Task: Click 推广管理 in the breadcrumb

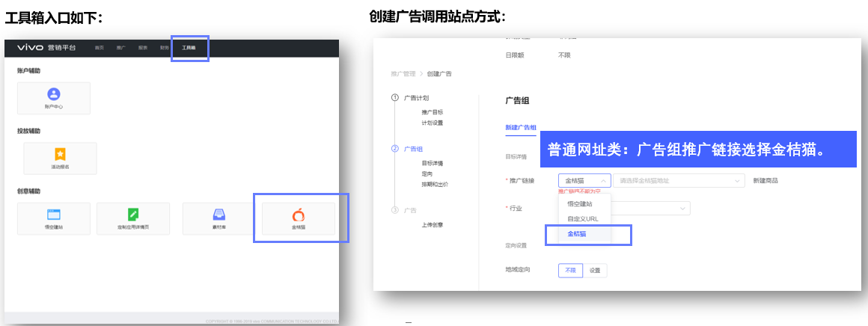Action: 403,74
